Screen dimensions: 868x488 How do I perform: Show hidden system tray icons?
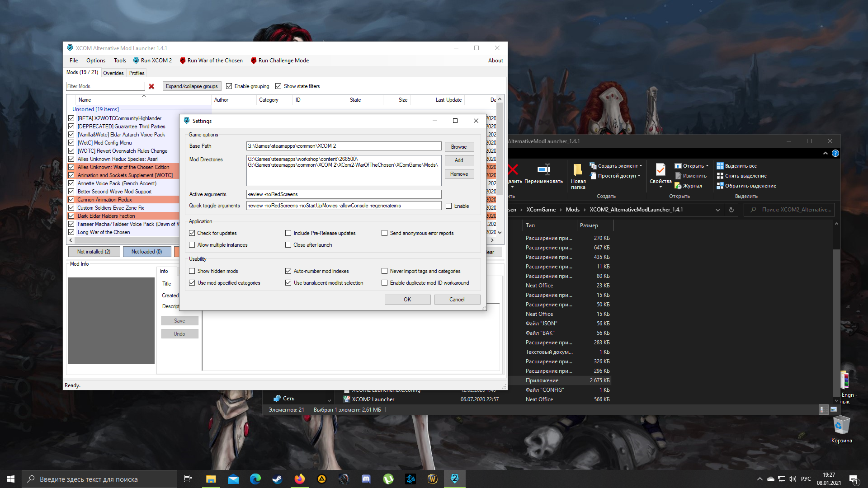760,479
